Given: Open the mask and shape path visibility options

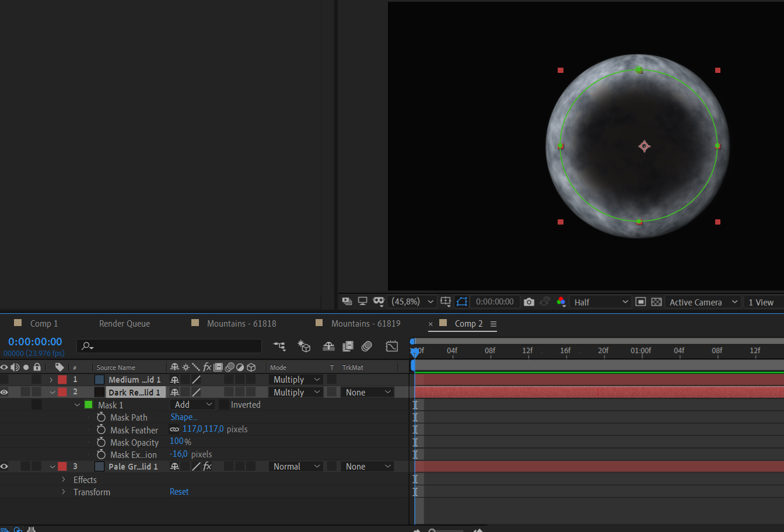Looking at the screenshot, I should click(379, 302).
